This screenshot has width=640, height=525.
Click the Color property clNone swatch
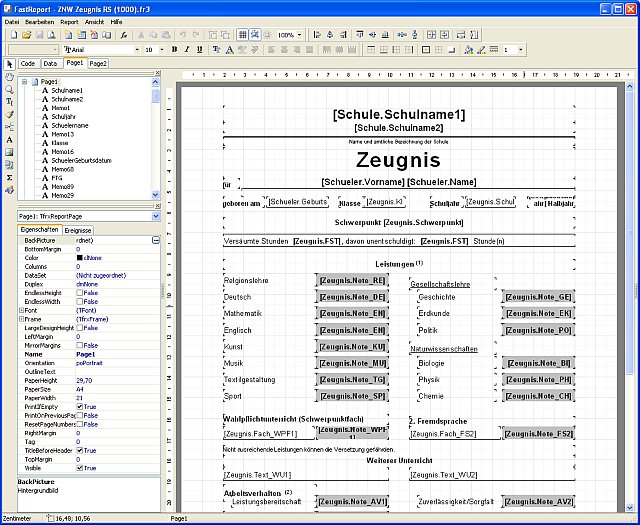point(80,258)
